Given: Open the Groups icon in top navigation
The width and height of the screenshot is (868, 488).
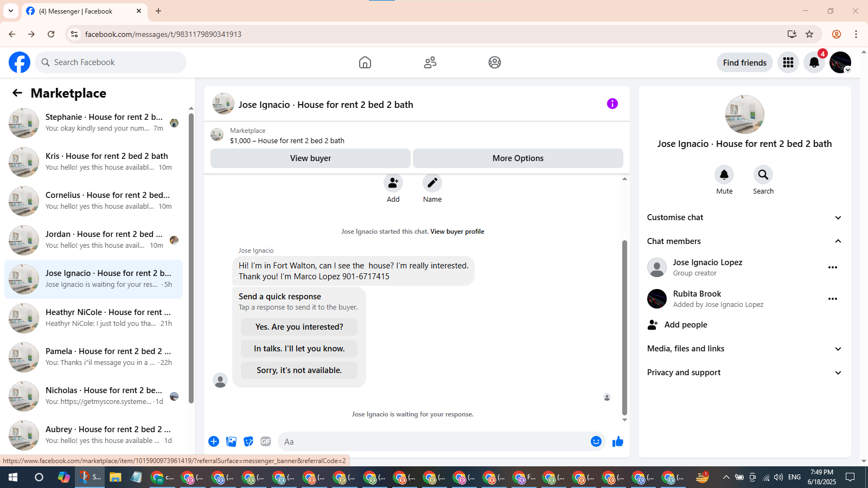Looking at the screenshot, I should (x=495, y=62).
